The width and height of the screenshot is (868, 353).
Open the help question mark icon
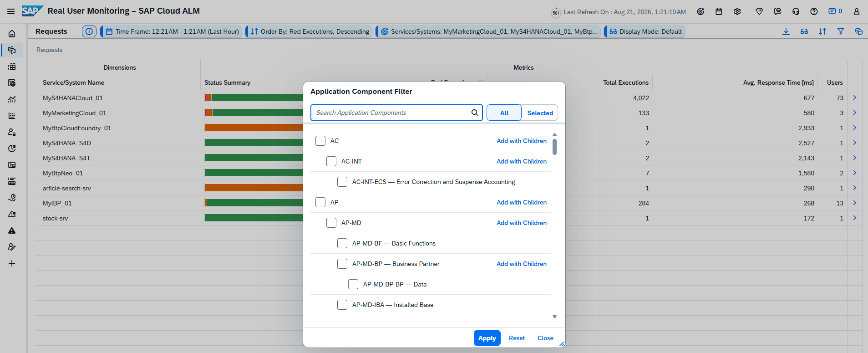814,11
